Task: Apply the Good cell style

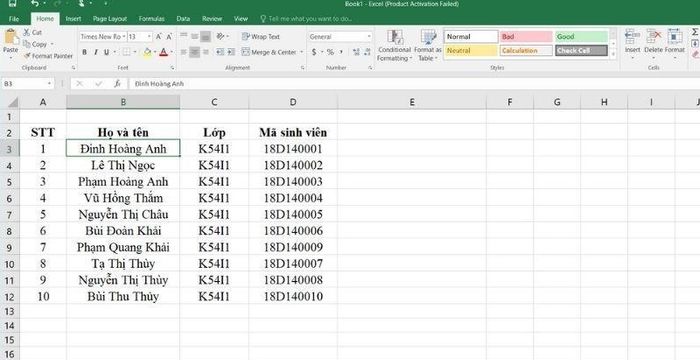Action: 581,37
